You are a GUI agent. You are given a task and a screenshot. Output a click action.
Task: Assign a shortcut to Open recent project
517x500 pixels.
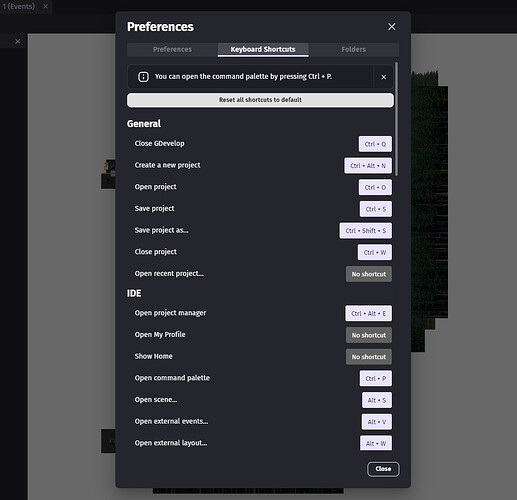369,274
